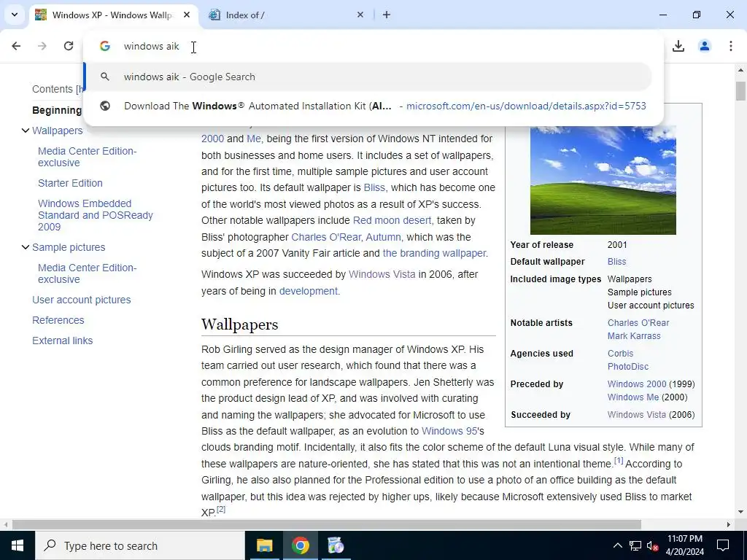This screenshot has width=747, height=560.
Task: Open the Autumn wallpaper link
Action: 383,237
